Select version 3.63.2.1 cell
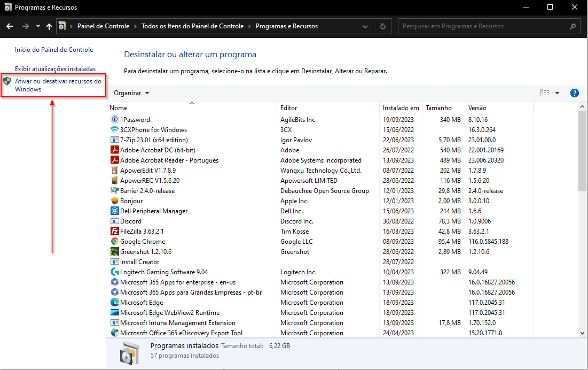Viewport: 588px width, 370px height. (479, 231)
